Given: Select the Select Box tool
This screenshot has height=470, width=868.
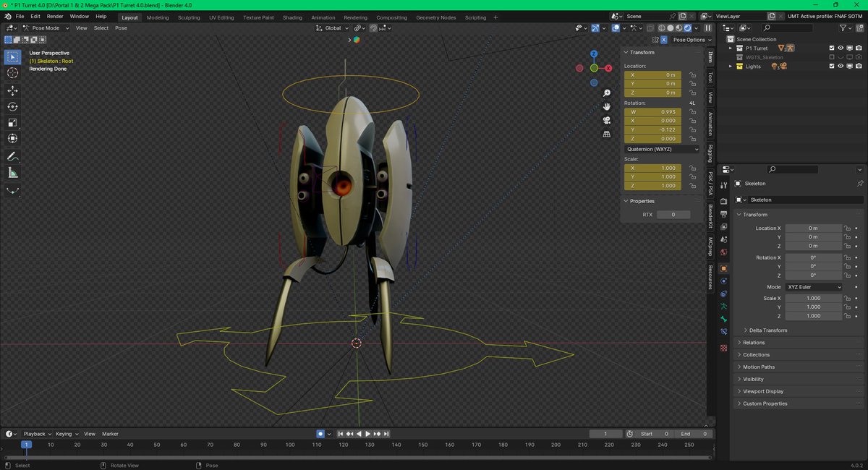Looking at the screenshot, I should [12, 56].
